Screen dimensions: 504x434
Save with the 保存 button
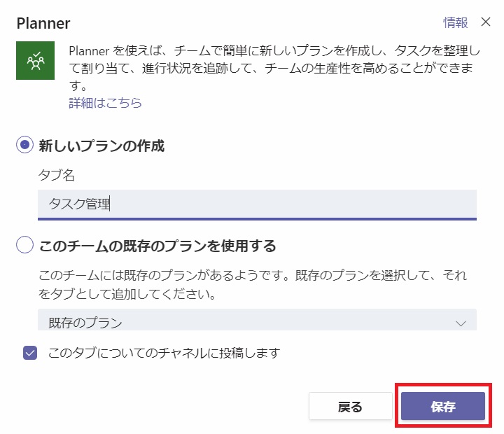click(443, 406)
